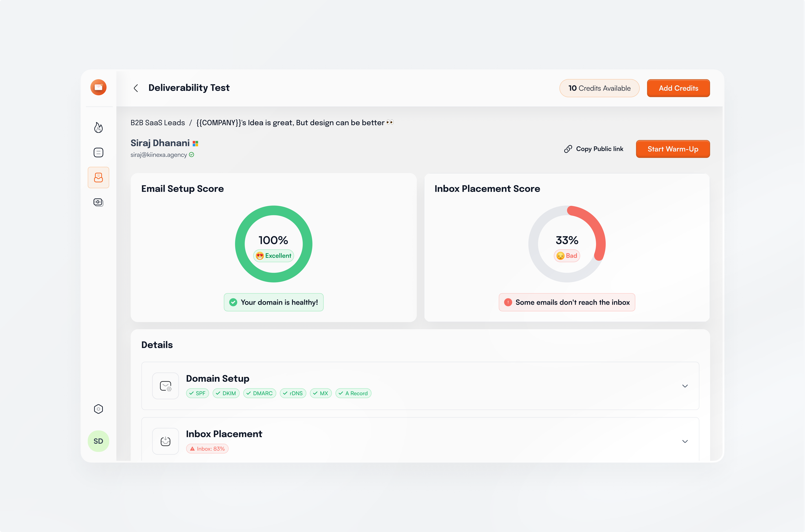Open the B2B SaaS Leads breadcrumb

tap(157, 123)
